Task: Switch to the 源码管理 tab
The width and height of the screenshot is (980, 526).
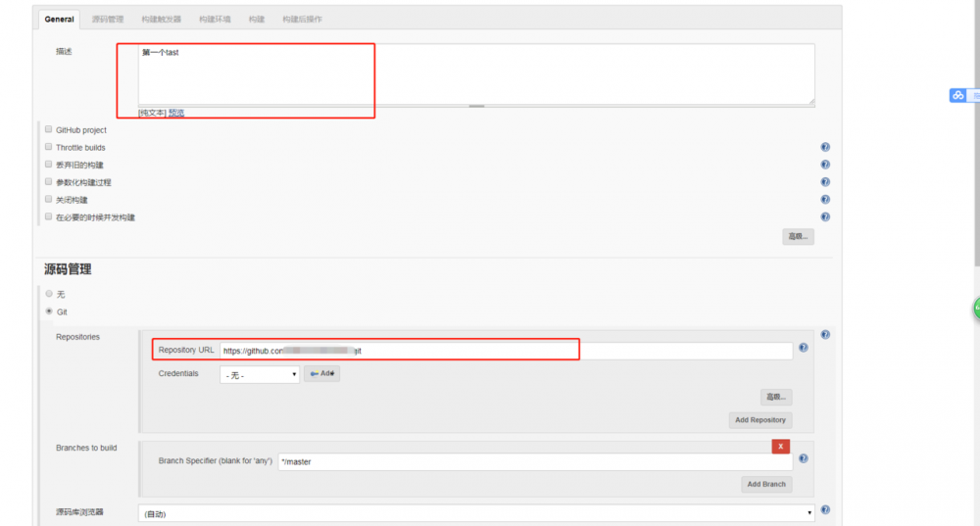Action: click(108, 20)
